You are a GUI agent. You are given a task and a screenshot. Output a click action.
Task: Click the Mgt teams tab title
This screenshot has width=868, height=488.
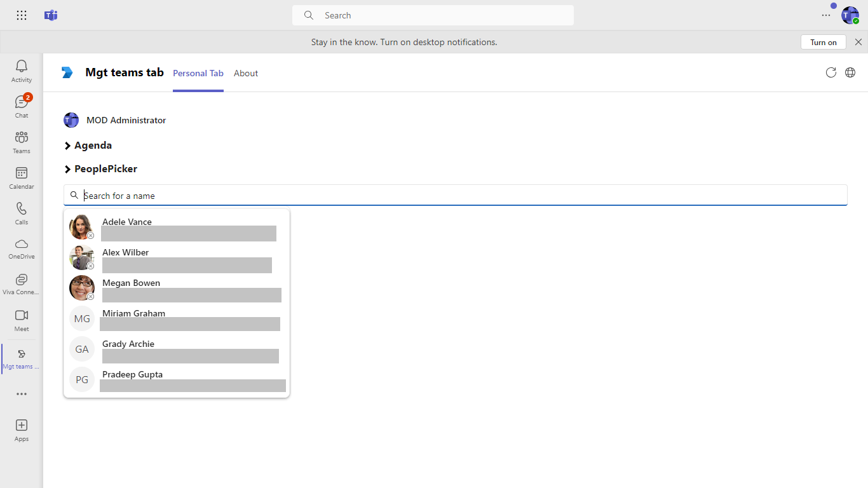tap(125, 72)
